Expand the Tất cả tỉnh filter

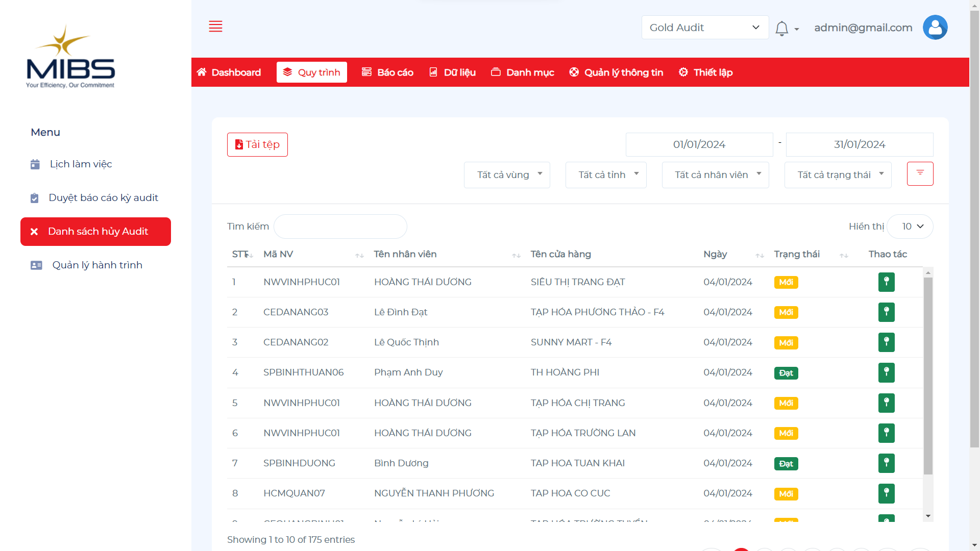pos(606,175)
